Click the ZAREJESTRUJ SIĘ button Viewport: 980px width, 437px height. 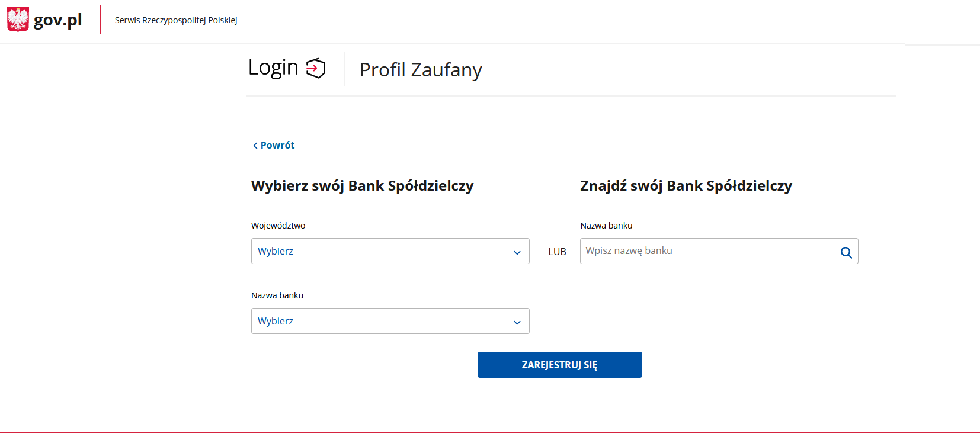560,365
